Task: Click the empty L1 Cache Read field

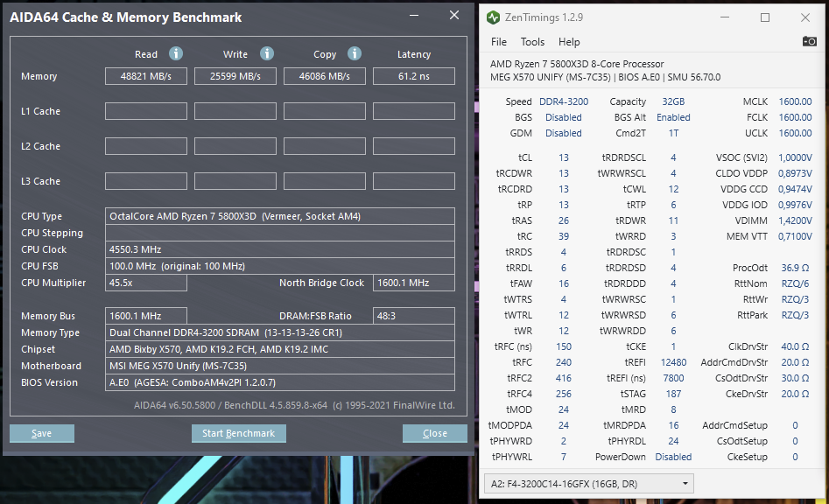Action: click(146, 111)
